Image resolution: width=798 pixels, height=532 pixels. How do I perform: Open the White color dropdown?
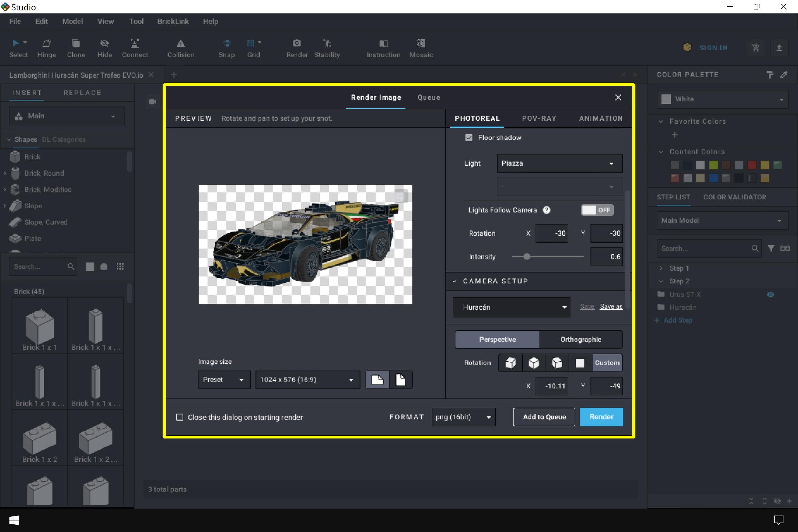click(722, 99)
